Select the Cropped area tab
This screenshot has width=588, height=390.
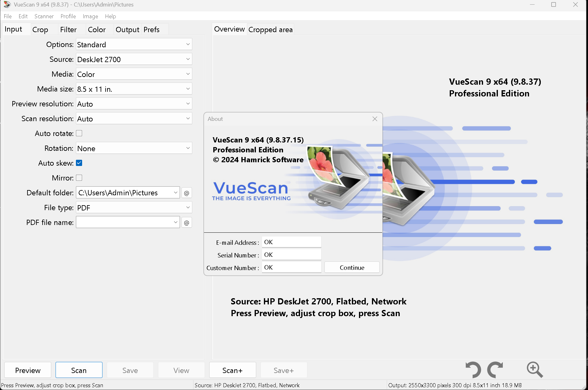[x=270, y=29]
